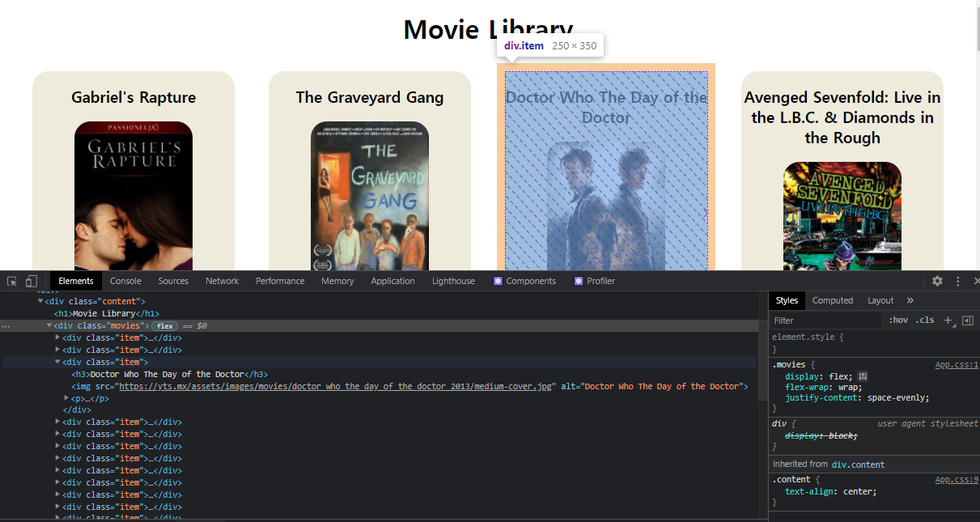The height and width of the screenshot is (522, 980).
Task: Open the App.css:1 source link
Action: coord(957,365)
